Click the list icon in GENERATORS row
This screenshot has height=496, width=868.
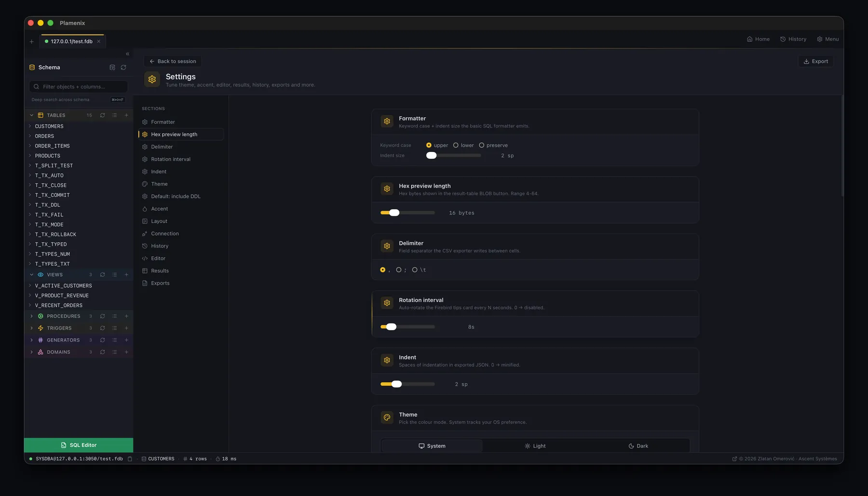tap(114, 340)
